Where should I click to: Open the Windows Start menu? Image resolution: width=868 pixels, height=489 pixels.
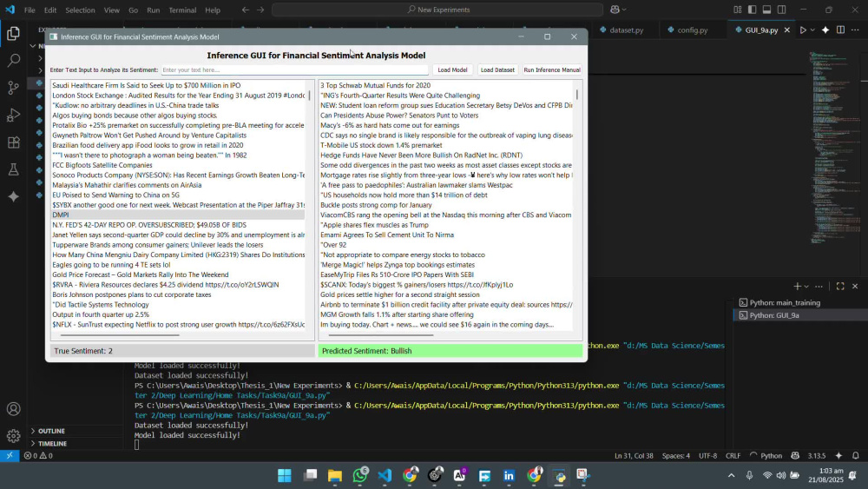285,475
